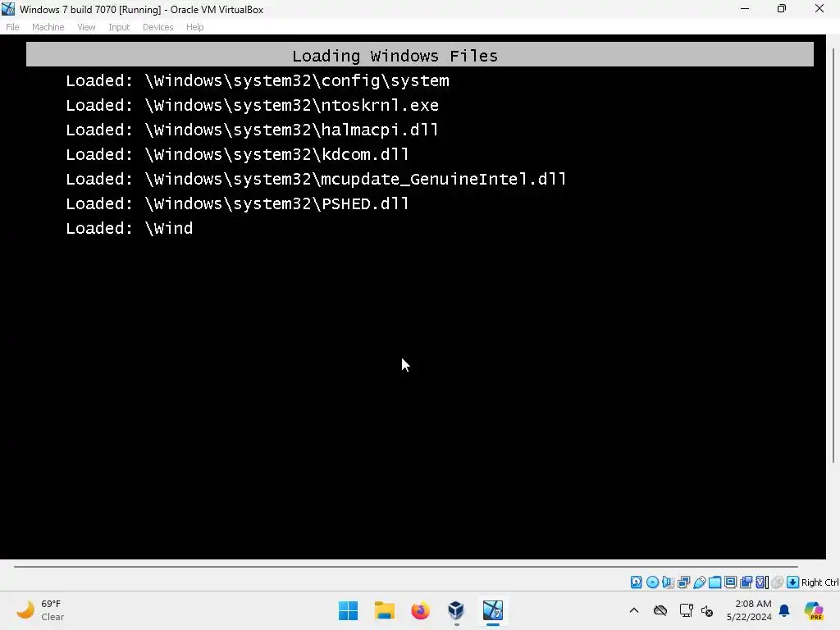840x630 pixels.
Task: Open File Explorer from taskbar
Action: click(384, 610)
